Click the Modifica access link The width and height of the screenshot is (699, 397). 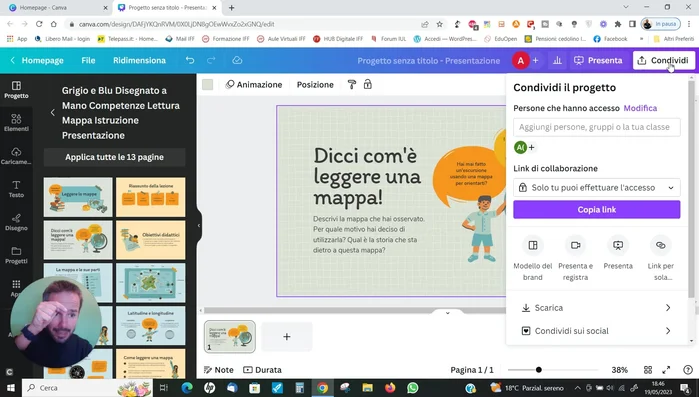click(640, 108)
